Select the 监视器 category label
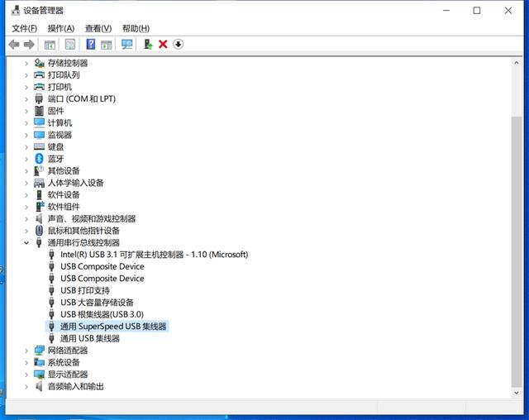This screenshot has height=420, width=529. (x=60, y=135)
